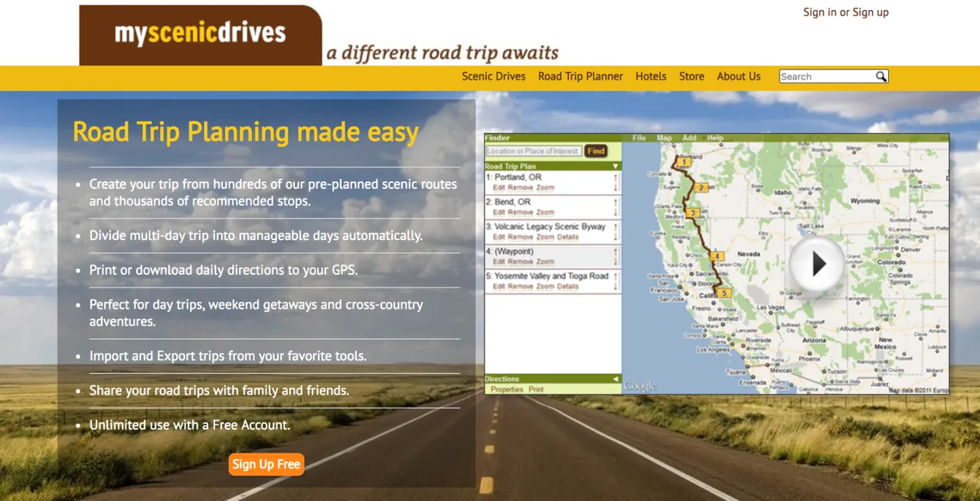Click Edit under Portland, OR
This screenshot has width=980, height=501.
(498, 187)
